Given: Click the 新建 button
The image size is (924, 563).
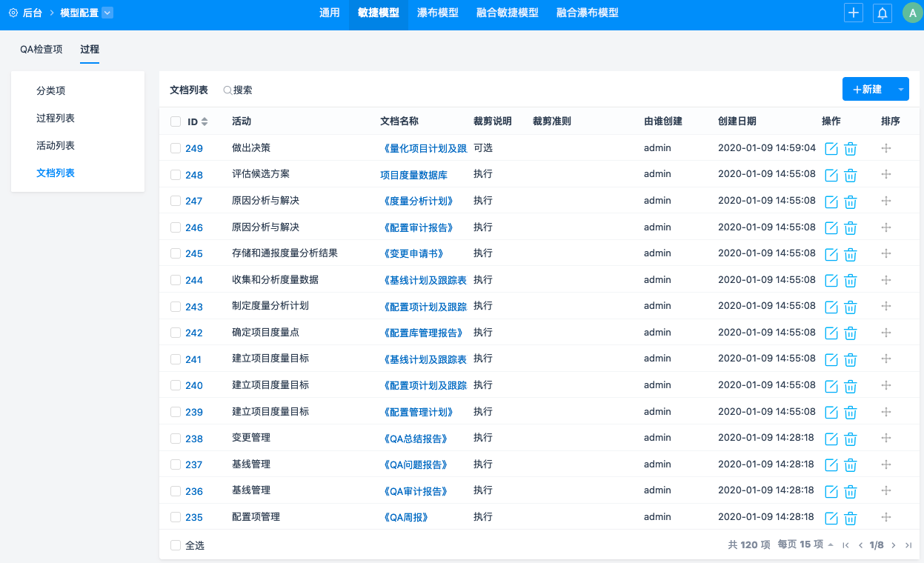Looking at the screenshot, I should (x=868, y=90).
